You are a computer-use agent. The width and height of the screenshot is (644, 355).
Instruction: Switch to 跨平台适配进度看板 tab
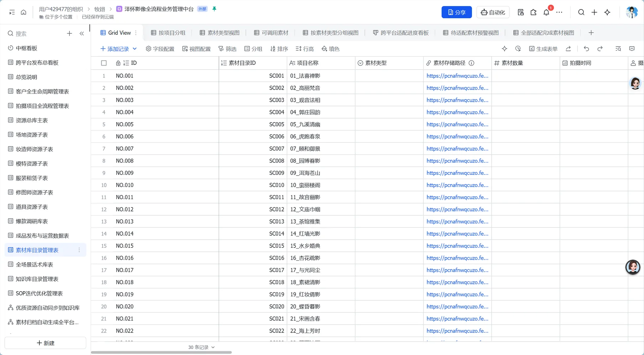click(x=401, y=33)
